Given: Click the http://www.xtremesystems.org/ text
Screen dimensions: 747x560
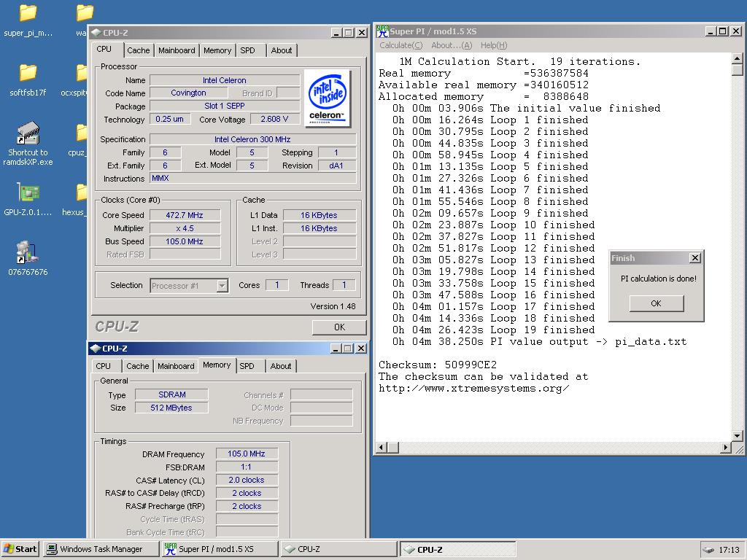Looking at the screenshot, I should (473, 388).
